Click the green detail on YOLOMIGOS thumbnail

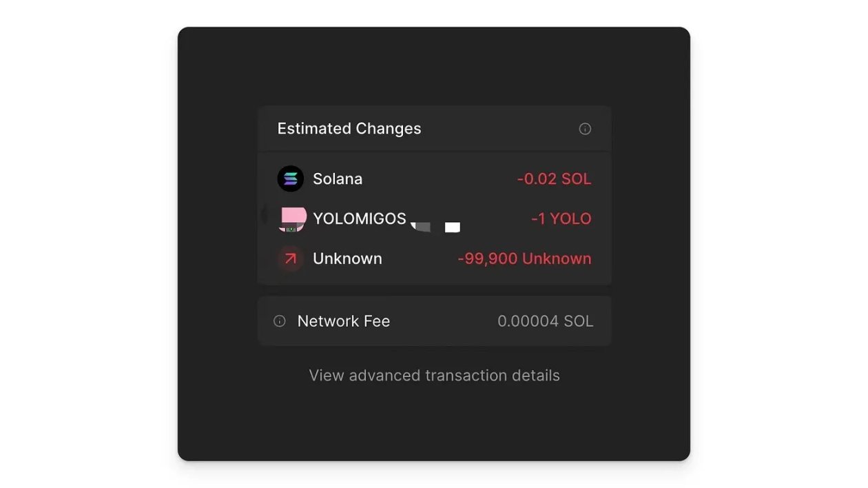tap(291, 229)
